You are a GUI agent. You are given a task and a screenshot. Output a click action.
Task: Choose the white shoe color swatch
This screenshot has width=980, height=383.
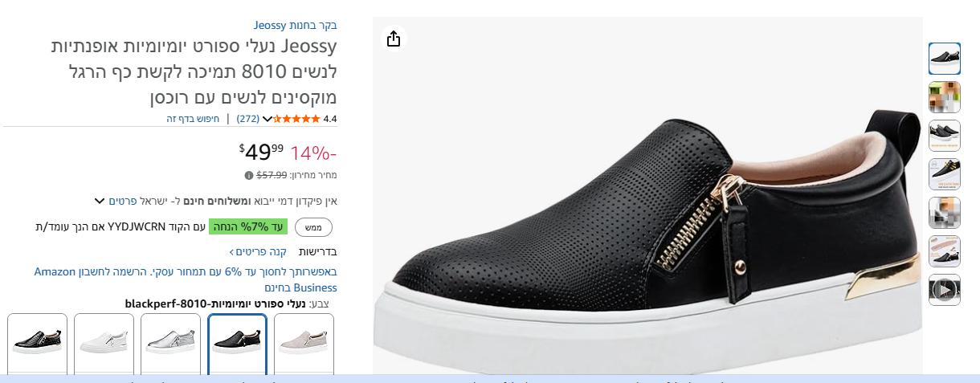[x=104, y=343]
